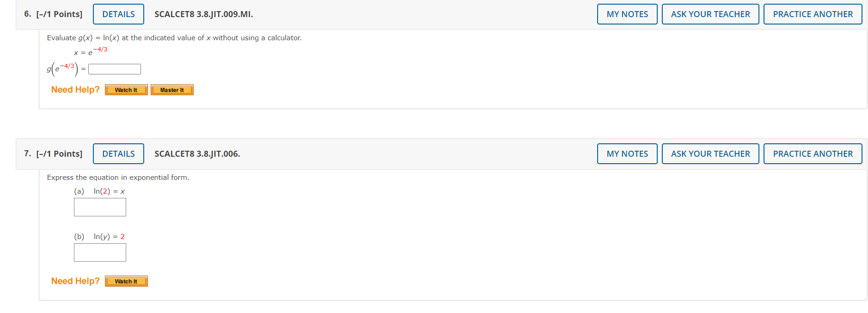Open MY NOTES for question 6
The image size is (868, 313).
coord(627,14)
